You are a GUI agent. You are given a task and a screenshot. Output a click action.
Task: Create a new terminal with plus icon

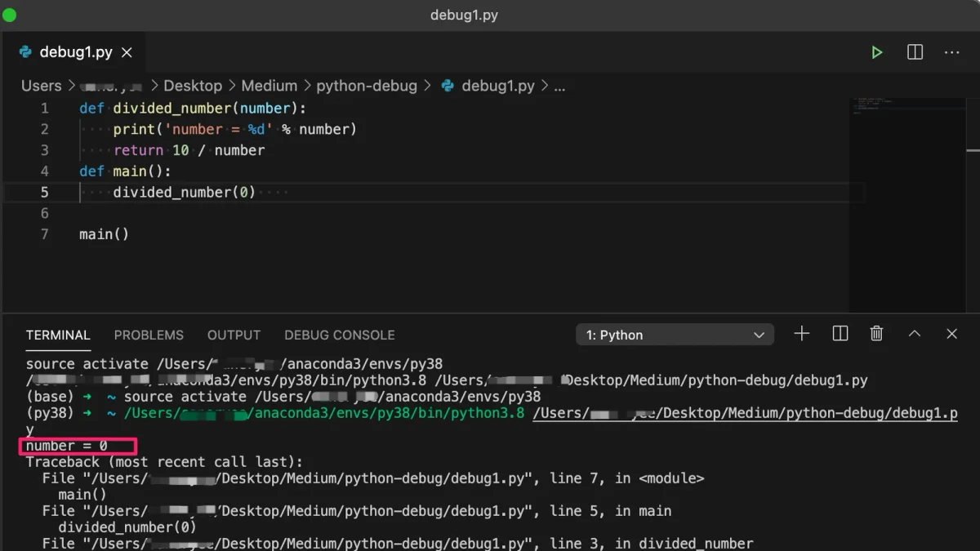[x=801, y=334]
